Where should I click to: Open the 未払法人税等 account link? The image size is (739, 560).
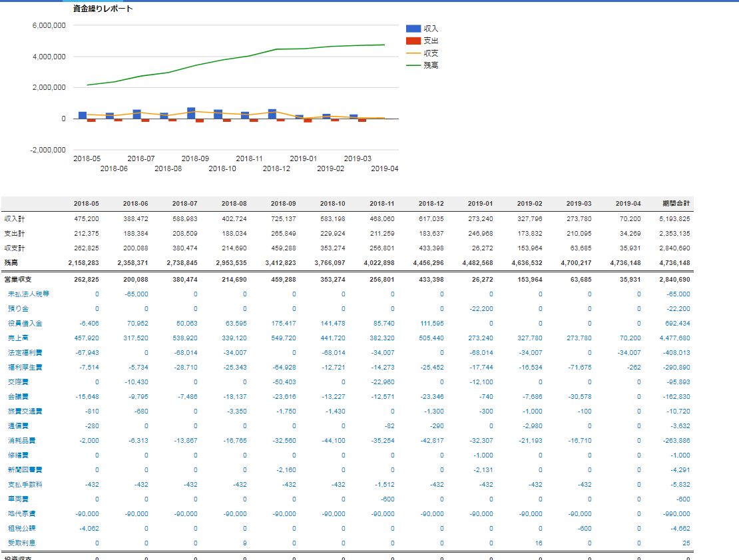28,294
